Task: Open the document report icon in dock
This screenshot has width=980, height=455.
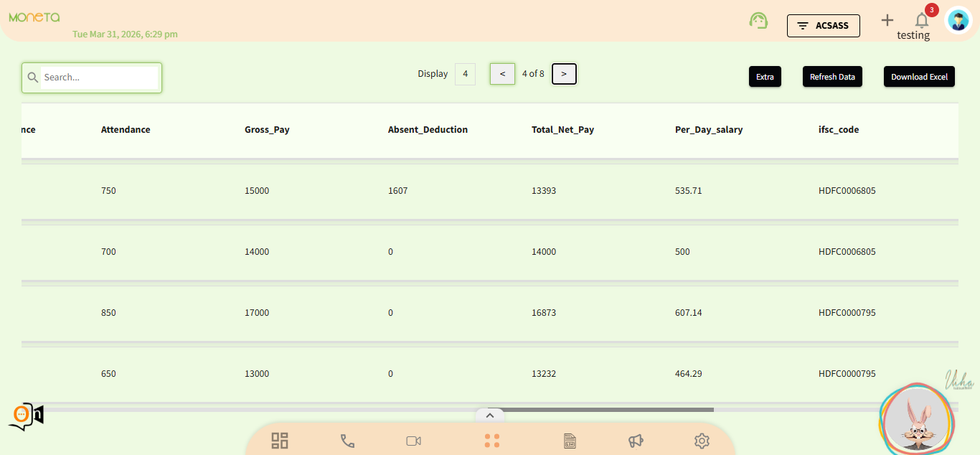Action: [570, 441]
